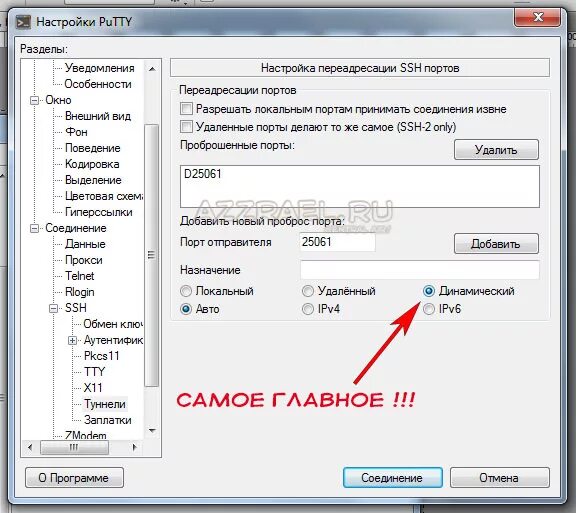Screen dimensions: 576x513
Task: Click scroll-down arrow of the category tree
Action: pyautogui.click(x=152, y=430)
